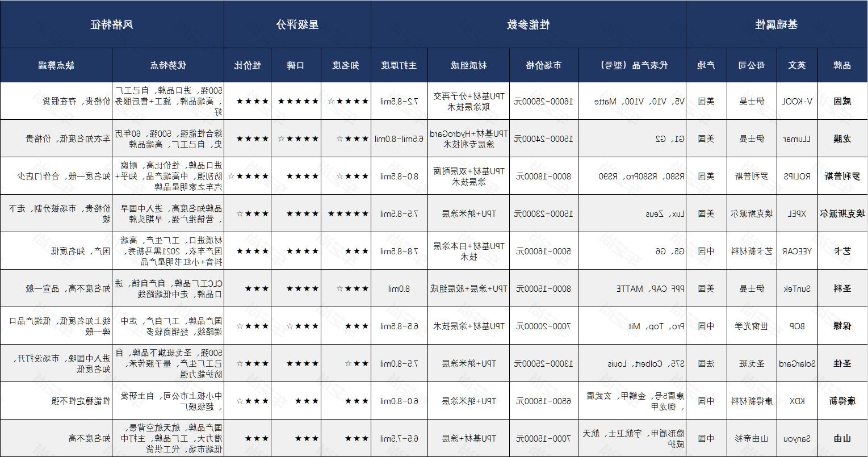Viewport: 868px width, 457px height.
Task: Select the 材质组成 column header
Action: [468, 65]
